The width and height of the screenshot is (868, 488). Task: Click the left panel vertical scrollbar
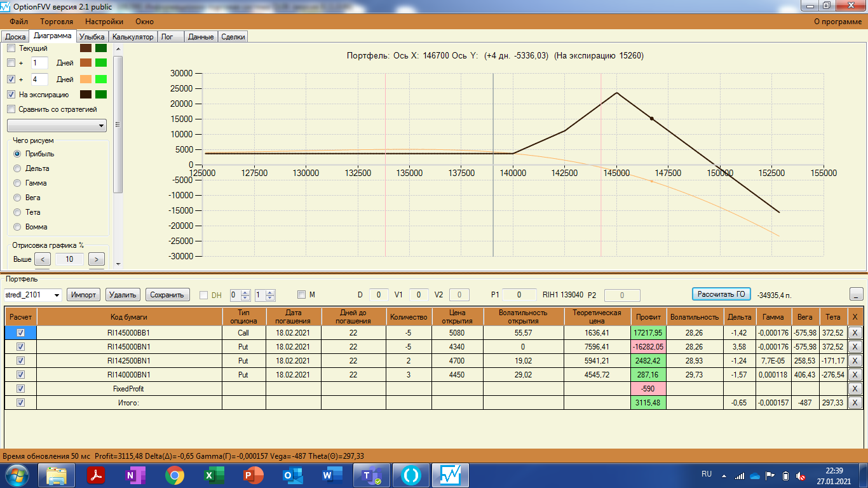(x=118, y=124)
